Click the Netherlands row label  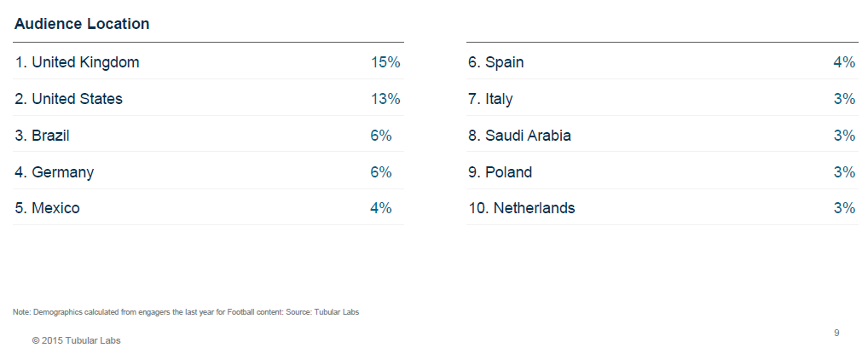(x=521, y=208)
